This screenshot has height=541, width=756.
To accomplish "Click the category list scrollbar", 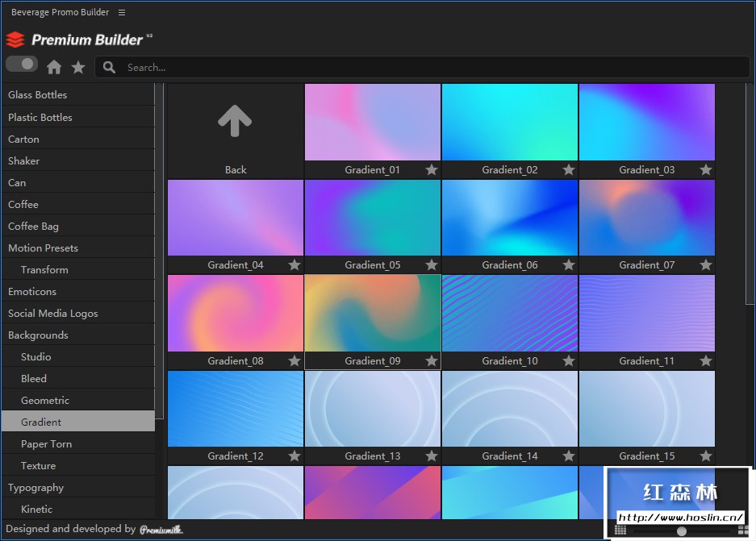I will [x=160, y=251].
